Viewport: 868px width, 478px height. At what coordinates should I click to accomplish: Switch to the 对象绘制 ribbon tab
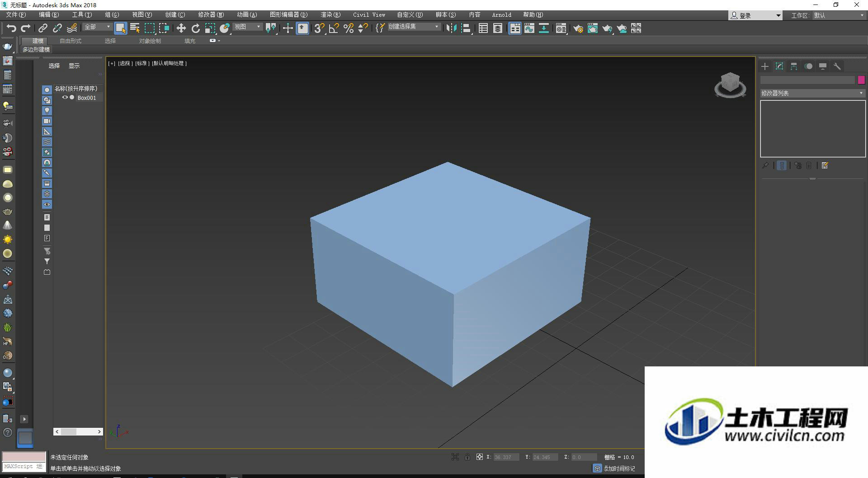(x=150, y=41)
